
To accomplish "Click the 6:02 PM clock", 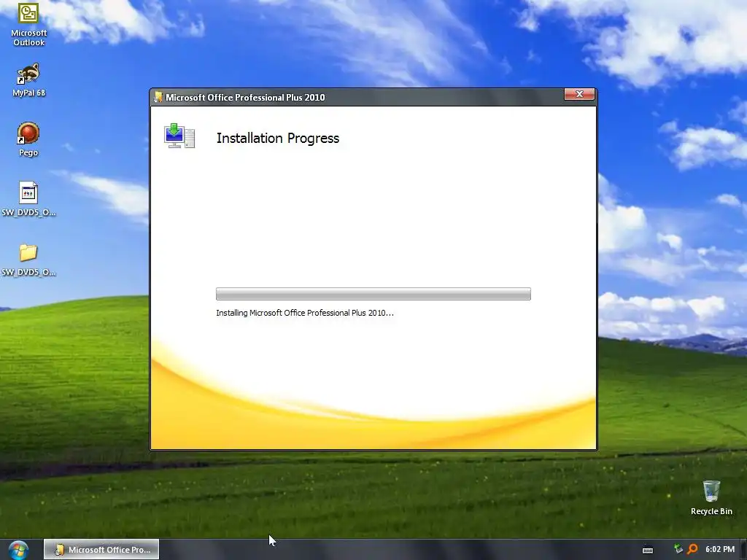I will coord(720,549).
